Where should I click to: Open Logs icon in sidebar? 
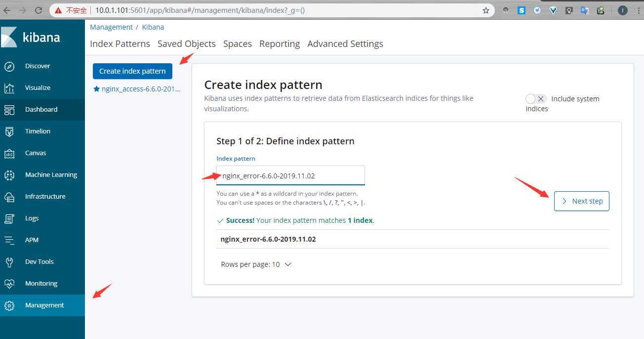9,218
